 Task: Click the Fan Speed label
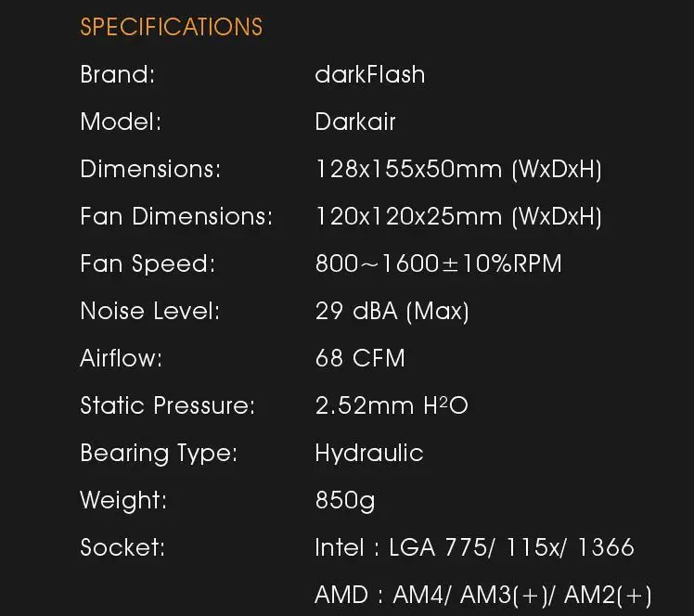pos(148,263)
